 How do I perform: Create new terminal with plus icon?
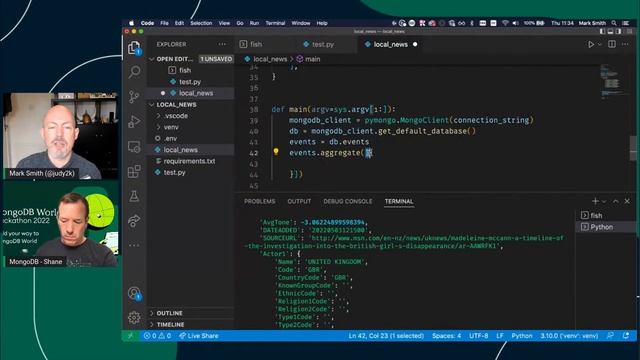click(x=595, y=201)
